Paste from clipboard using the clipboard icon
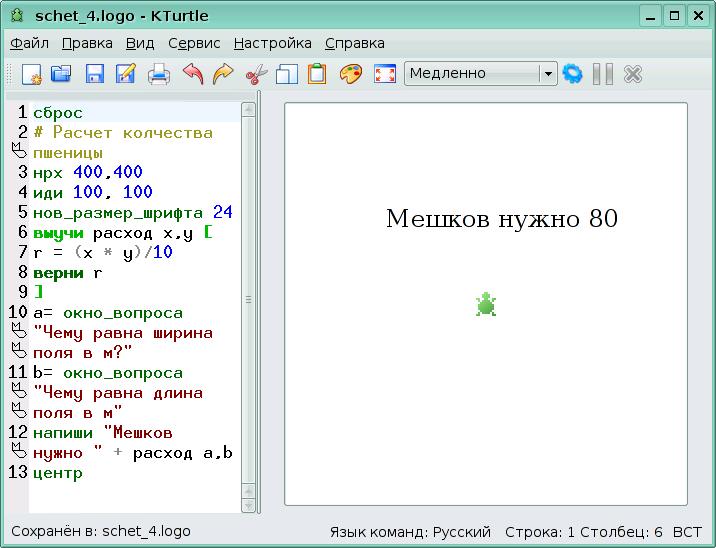The width and height of the screenshot is (716, 548). coord(317,74)
